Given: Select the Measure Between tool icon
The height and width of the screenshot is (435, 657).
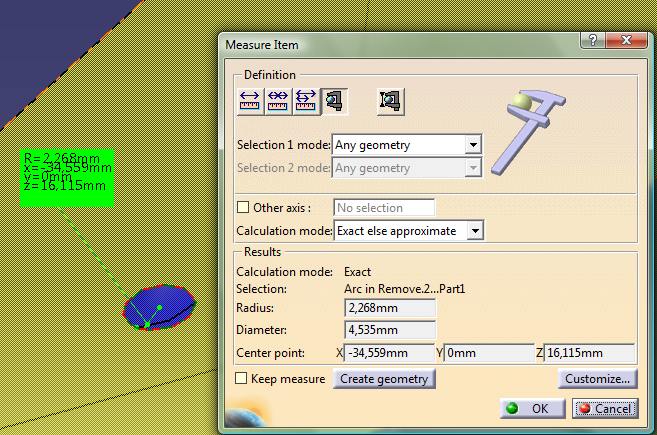Looking at the screenshot, I should click(x=248, y=100).
